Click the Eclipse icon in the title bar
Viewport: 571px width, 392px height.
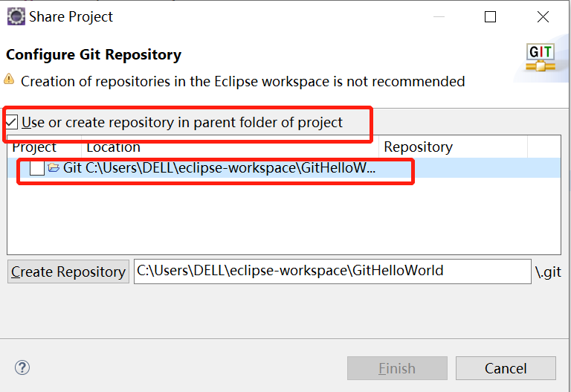pyautogui.click(x=15, y=16)
